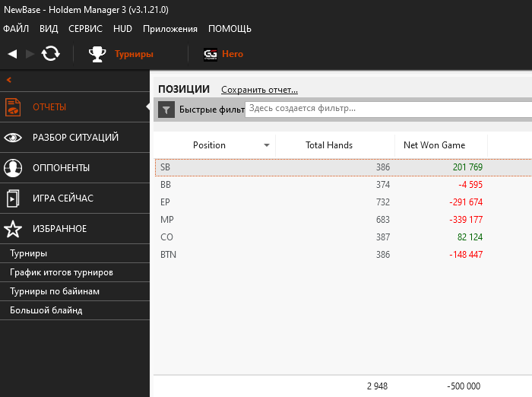The width and height of the screenshot is (532, 397).
Task: Open the Reports section (ОТЧЕТЫ)
Action: click(49, 107)
